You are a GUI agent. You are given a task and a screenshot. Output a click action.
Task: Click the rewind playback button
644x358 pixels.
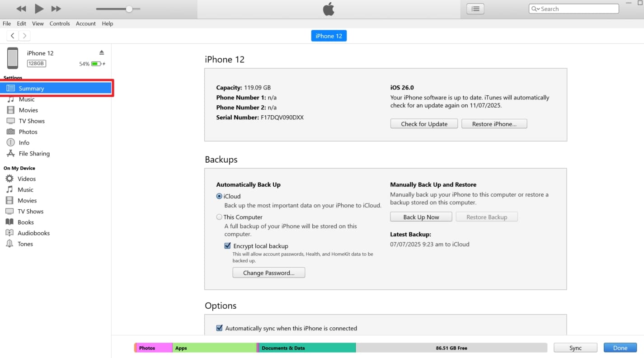point(21,9)
